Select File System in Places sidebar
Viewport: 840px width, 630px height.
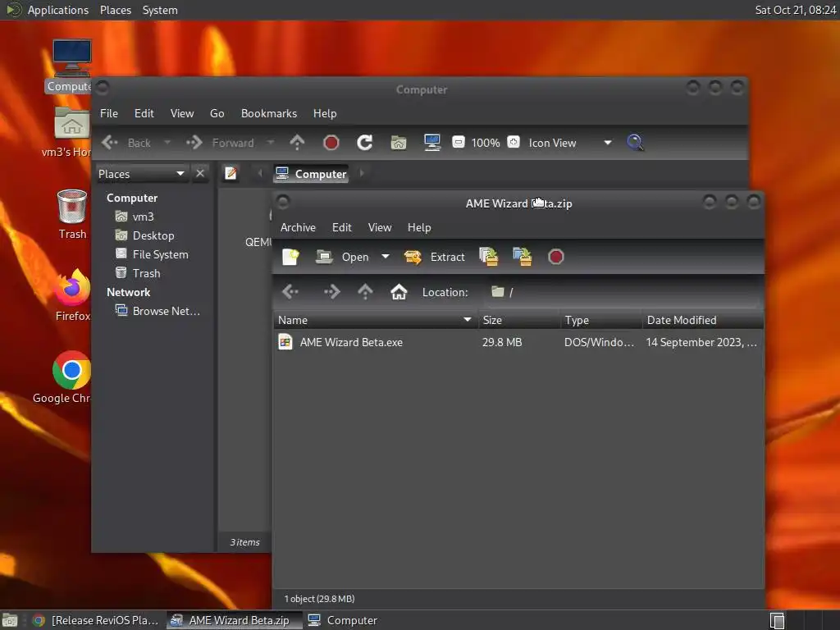point(160,254)
